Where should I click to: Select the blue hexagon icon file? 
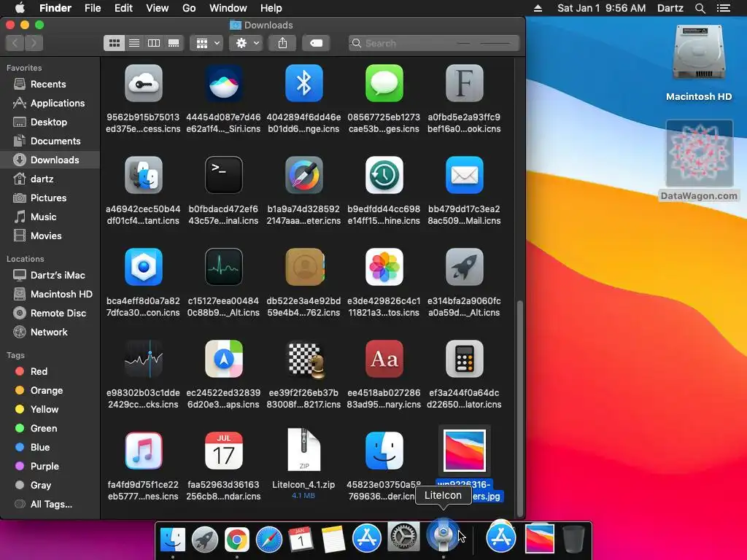[x=144, y=267]
